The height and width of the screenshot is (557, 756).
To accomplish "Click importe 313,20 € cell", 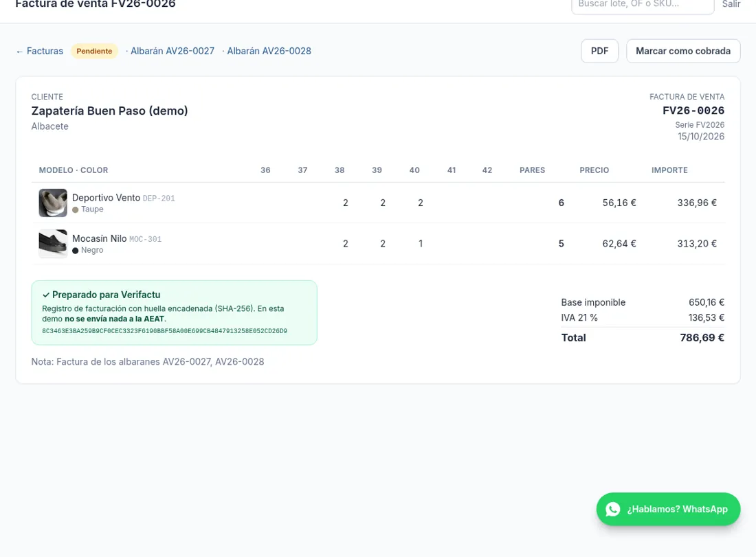I will (x=697, y=244).
